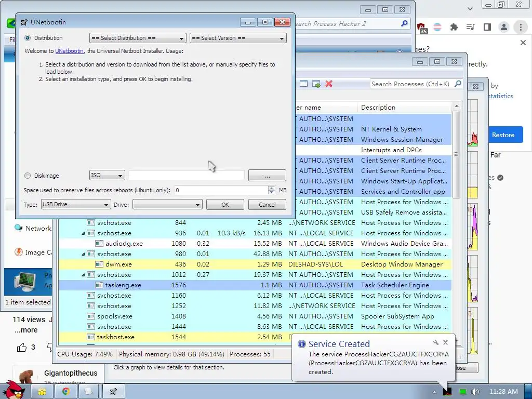Click the persistence space MB field

click(x=221, y=190)
